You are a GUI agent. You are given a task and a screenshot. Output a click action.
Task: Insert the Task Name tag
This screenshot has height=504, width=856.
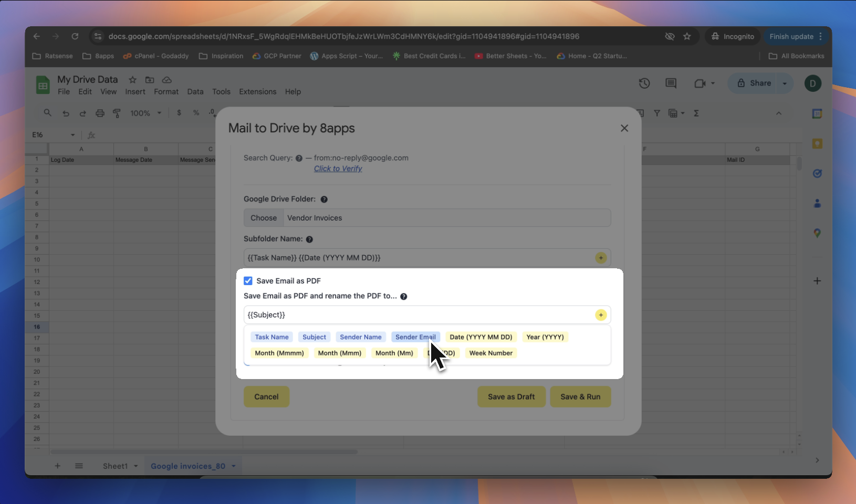coord(272,337)
